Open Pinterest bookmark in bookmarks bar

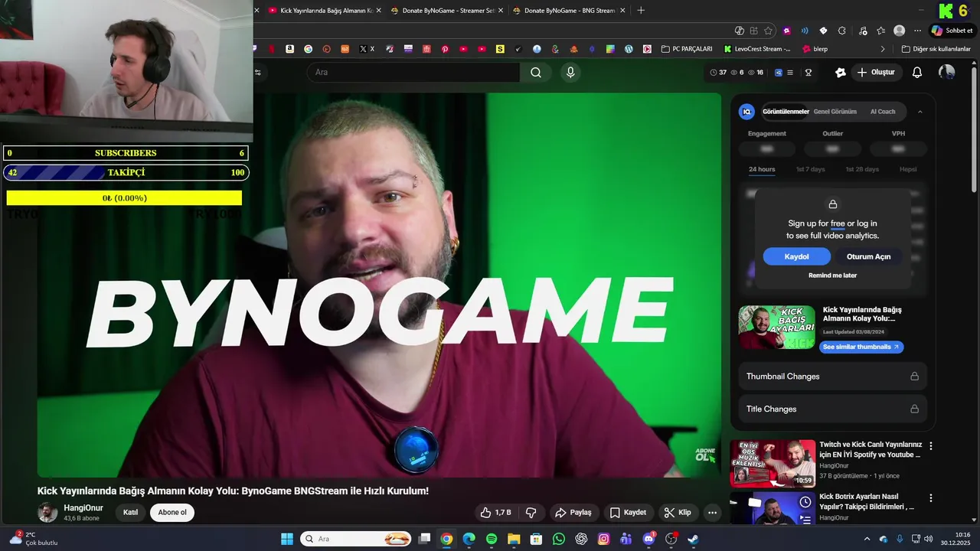click(445, 49)
